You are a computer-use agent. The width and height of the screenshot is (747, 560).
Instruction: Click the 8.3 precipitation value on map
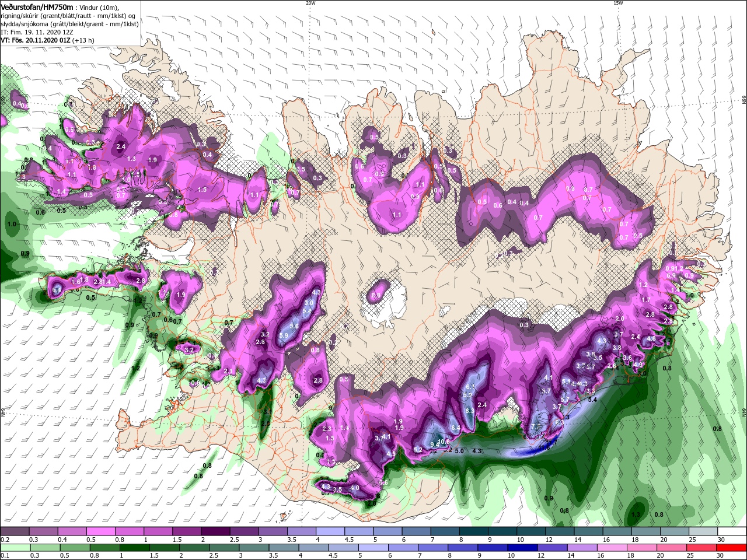click(x=470, y=411)
